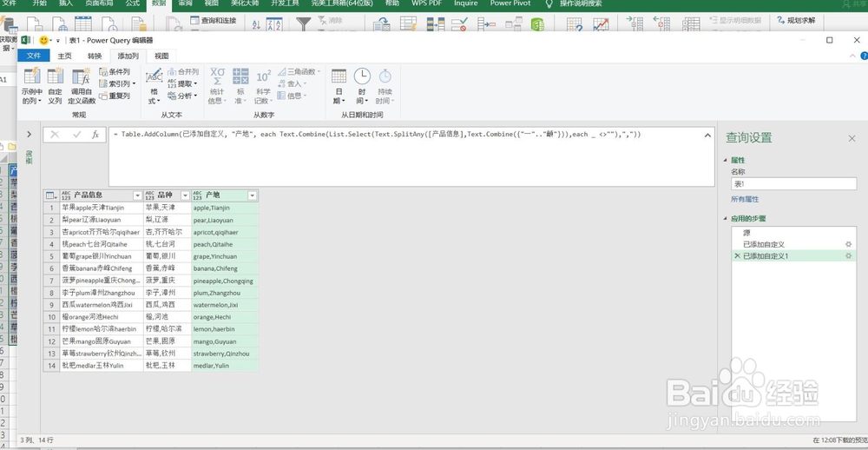The image size is (868, 450).
Task: Open 品种 column filter dropdown
Action: pos(185,195)
